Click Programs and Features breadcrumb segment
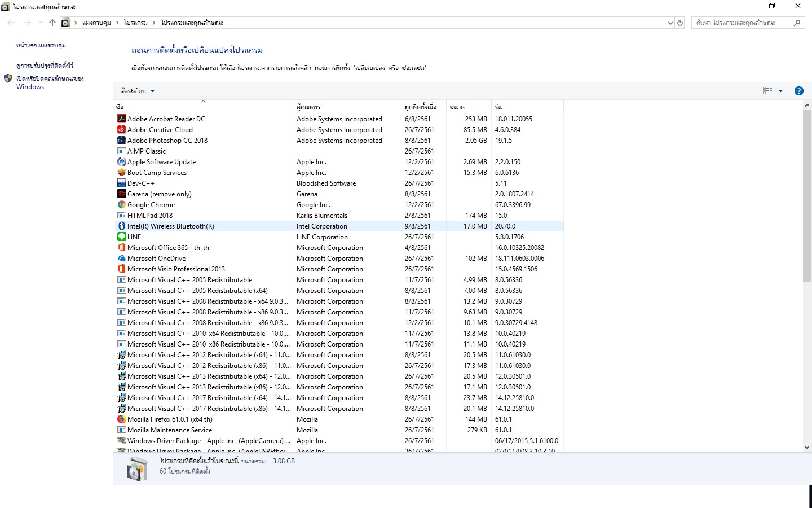Viewport: 812px width, 508px height. point(192,23)
